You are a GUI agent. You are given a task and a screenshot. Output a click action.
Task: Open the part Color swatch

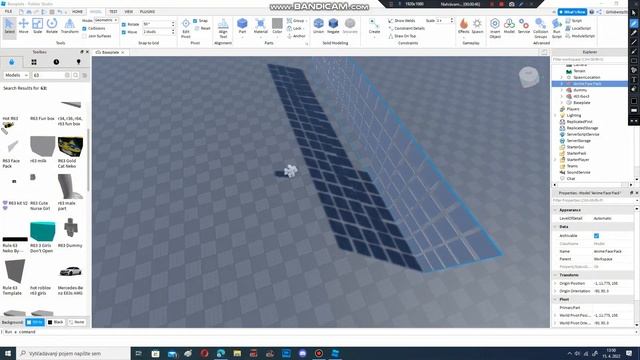point(277,24)
